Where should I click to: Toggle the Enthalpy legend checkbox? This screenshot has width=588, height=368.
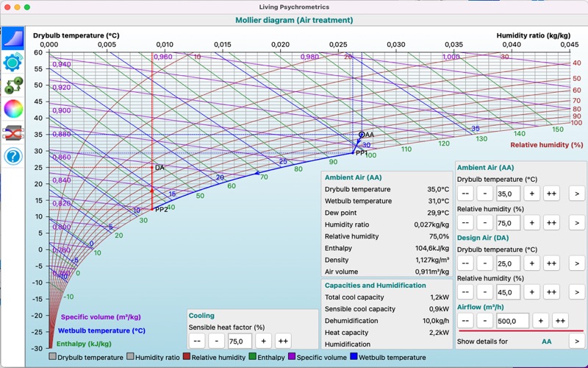(x=252, y=356)
